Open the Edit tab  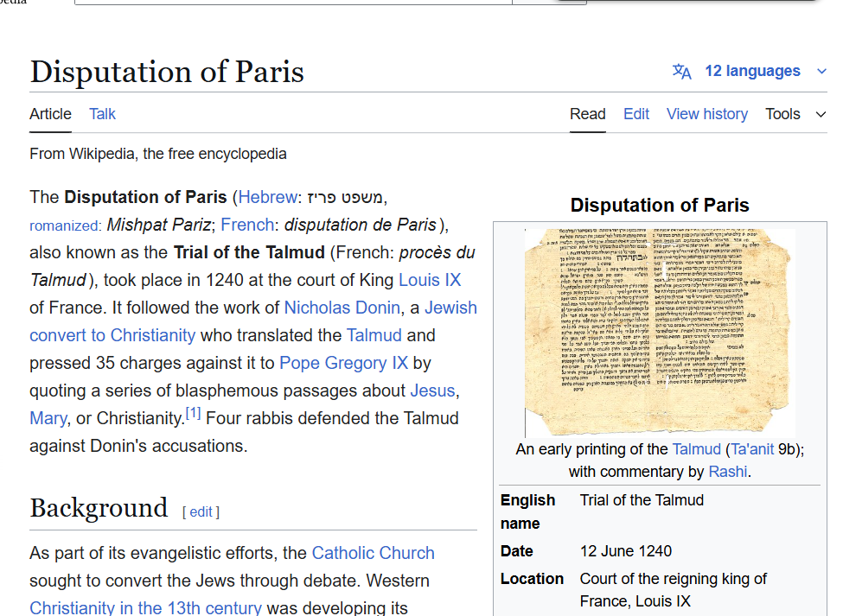[x=636, y=114]
